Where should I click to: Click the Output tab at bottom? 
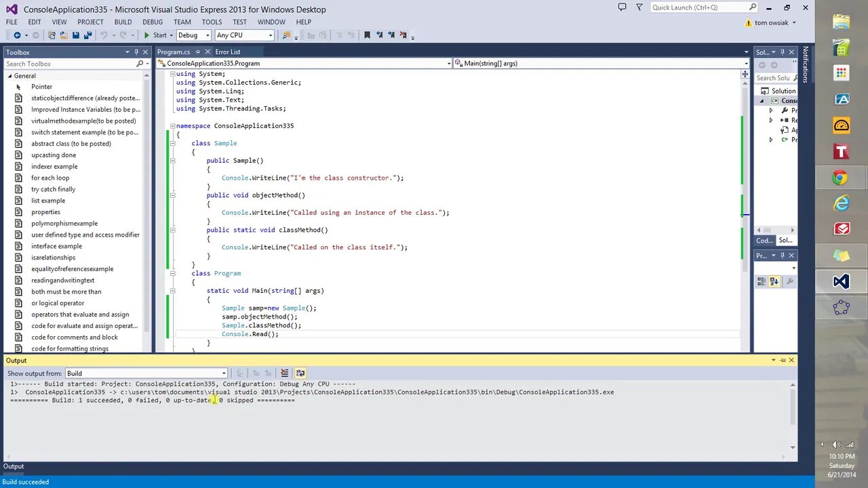click(14, 466)
